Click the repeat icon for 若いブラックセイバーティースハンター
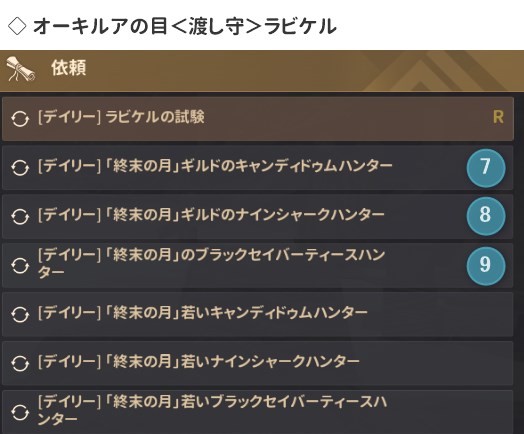 [x=20, y=412]
